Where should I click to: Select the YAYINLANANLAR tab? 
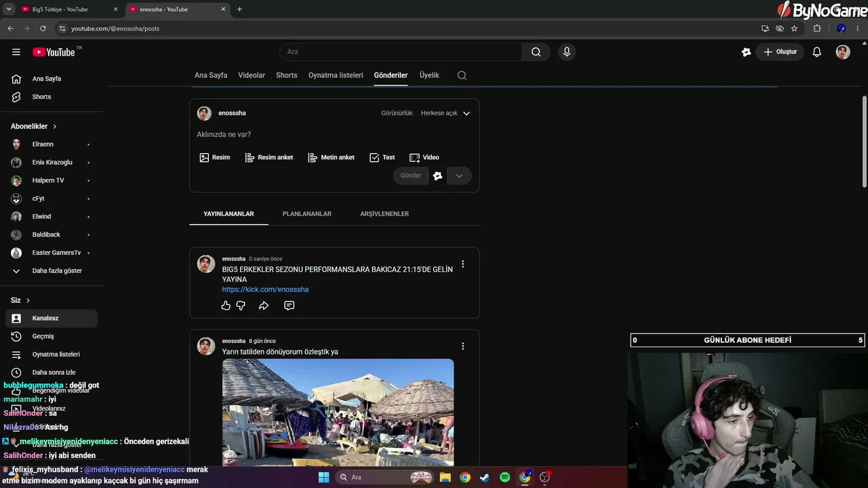point(229,214)
